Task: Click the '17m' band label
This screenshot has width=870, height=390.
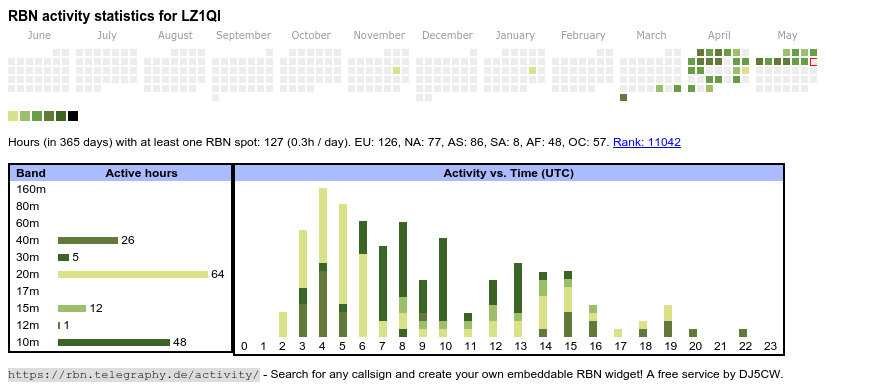Action: tap(28, 291)
